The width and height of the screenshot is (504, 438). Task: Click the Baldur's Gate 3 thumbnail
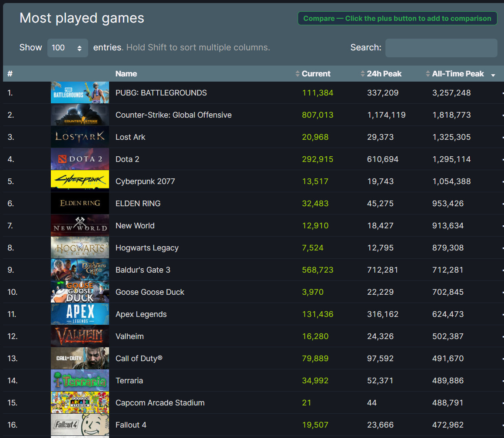coord(80,270)
